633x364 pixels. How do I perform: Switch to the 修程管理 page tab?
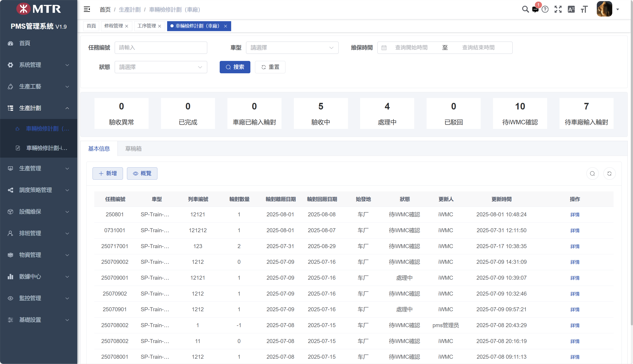pos(113,26)
